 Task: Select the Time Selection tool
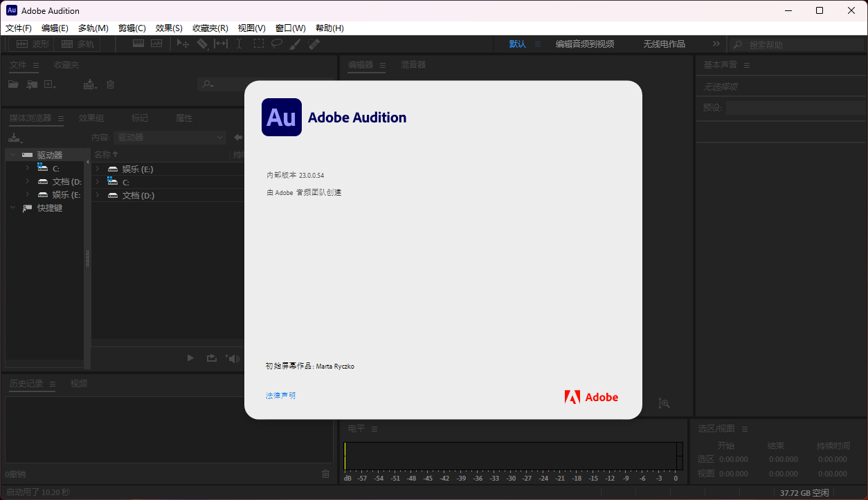click(x=239, y=44)
